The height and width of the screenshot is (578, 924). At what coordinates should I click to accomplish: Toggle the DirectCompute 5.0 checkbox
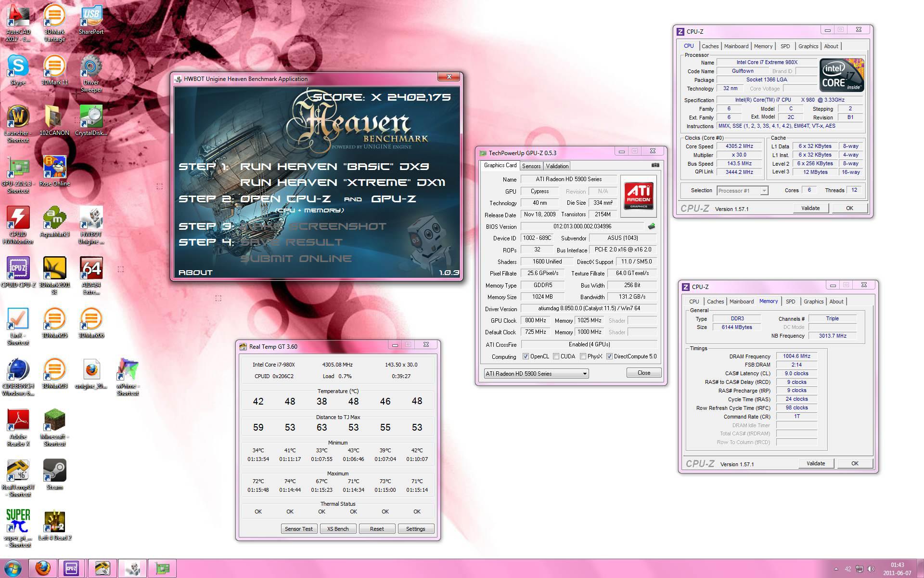609,356
